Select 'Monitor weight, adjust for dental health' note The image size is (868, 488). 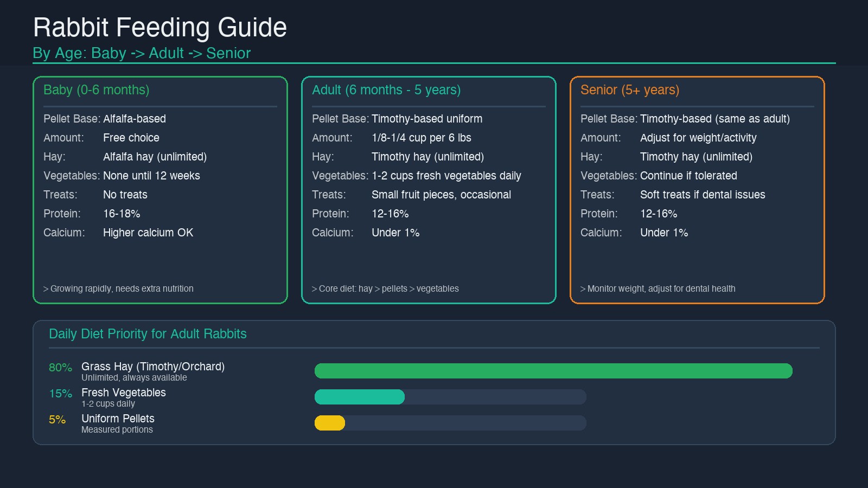click(658, 288)
